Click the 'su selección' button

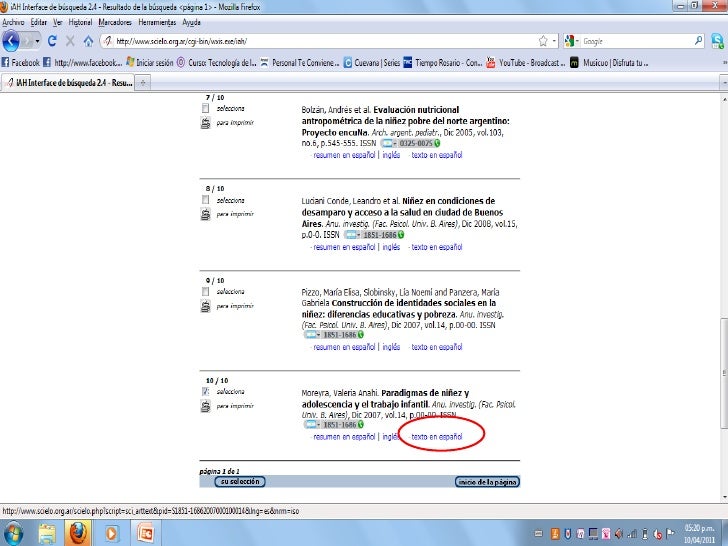coord(240,482)
